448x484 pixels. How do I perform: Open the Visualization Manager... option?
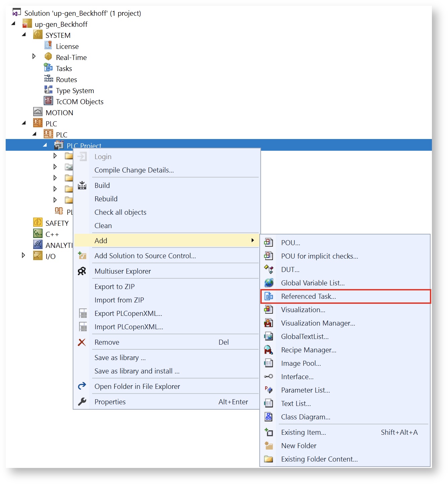(x=318, y=323)
